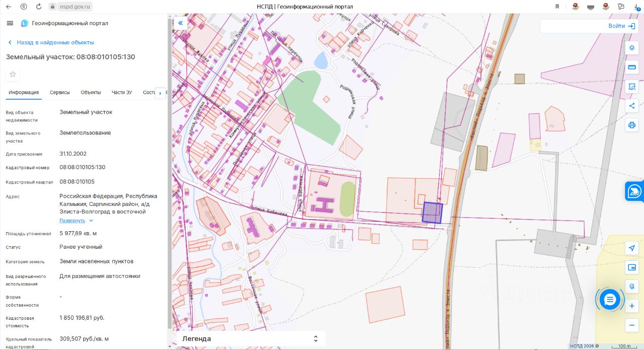Select the value 309,507 руб./кв. м
This screenshot has height=350, width=644.
(84, 338)
